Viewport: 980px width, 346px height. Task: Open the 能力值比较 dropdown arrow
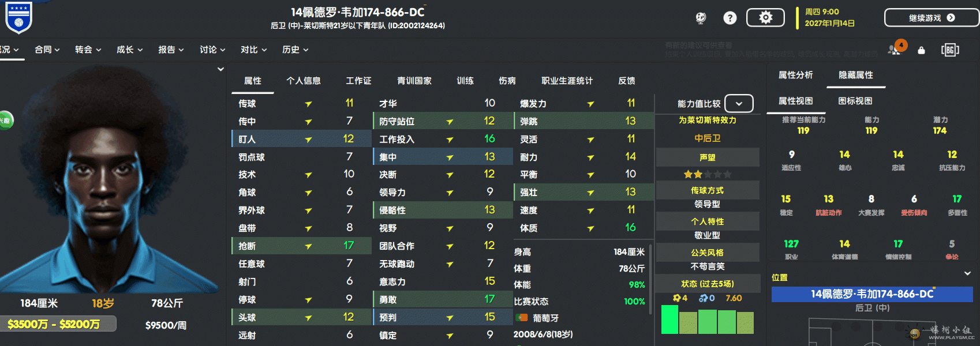click(739, 104)
